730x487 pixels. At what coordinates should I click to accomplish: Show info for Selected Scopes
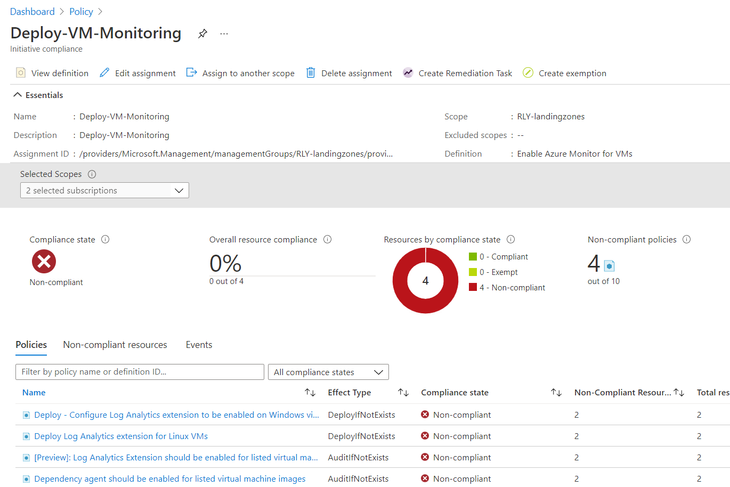(92, 174)
